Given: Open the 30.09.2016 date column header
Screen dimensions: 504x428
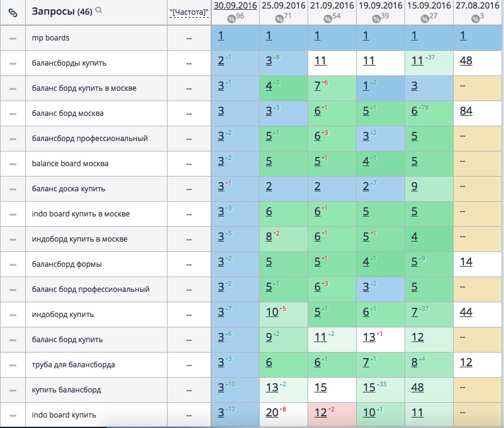Looking at the screenshot, I should (235, 6).
